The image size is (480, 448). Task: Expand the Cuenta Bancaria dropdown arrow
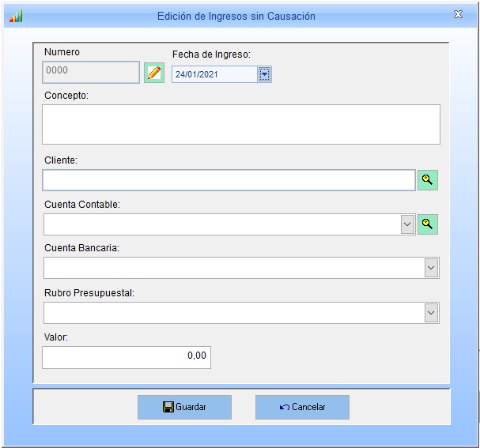pos(431,269)
